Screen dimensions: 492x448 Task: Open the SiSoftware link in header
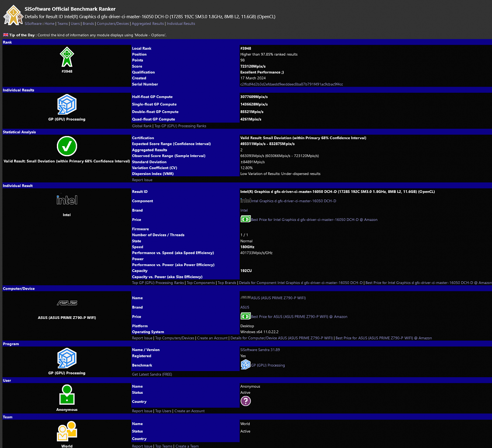click(33, 24)
